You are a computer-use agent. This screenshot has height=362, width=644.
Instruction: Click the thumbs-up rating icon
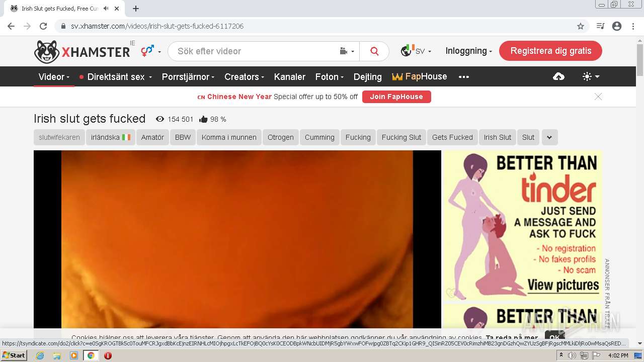point(203,119)
